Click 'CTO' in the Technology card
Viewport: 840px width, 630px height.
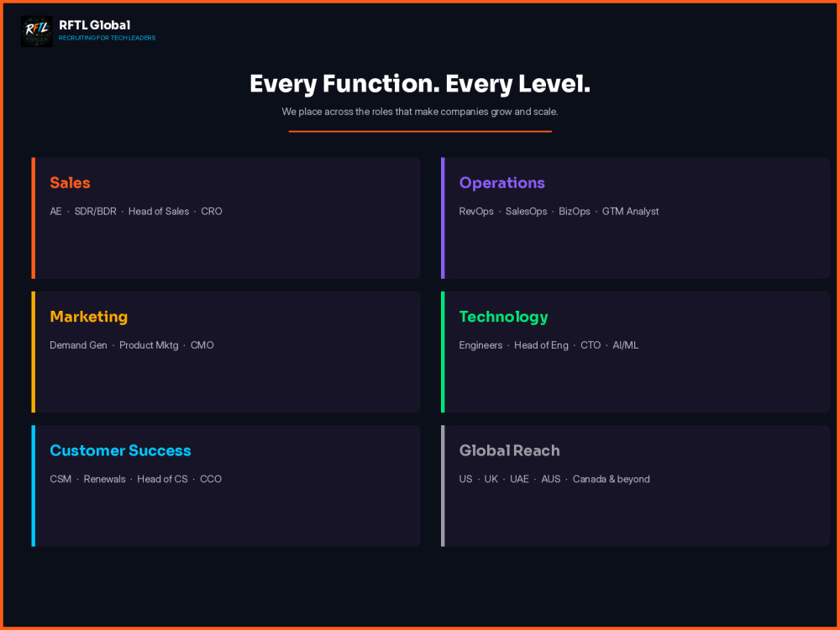(x=591, y=345)
